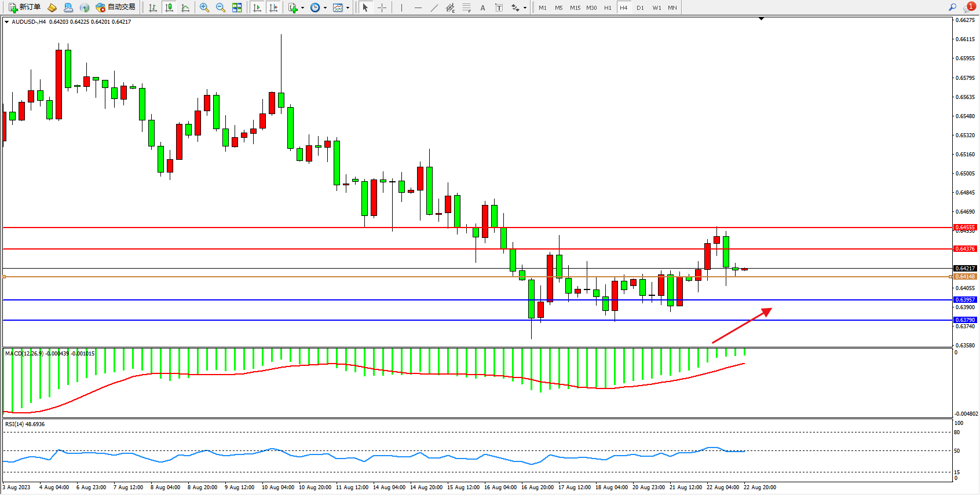Viewport: 980px width, 495px height.
Task: Select the draw trendline tool
Action: (434, 8)
